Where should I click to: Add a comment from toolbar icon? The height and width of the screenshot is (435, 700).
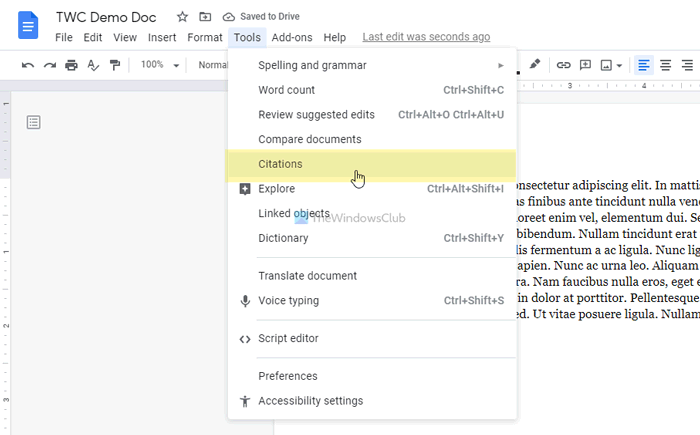pyautogui.click(x=585, y=65)
